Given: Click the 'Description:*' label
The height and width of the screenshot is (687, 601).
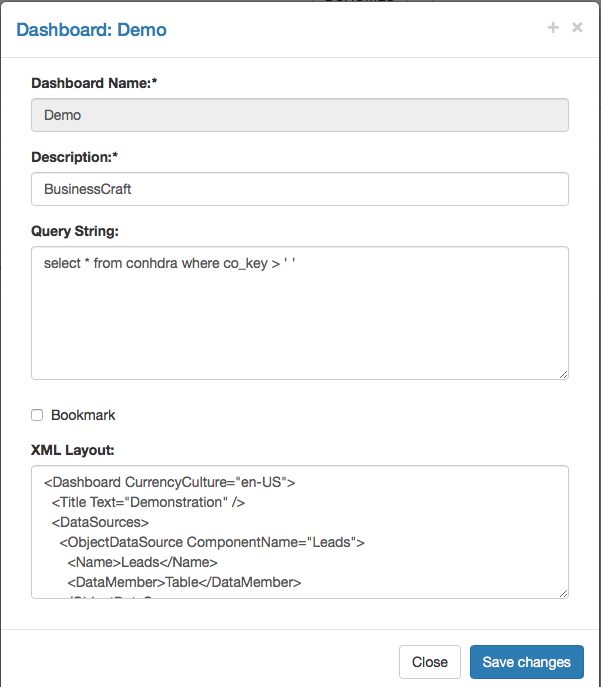Looking at the screenshot, I should click(74, 157).
